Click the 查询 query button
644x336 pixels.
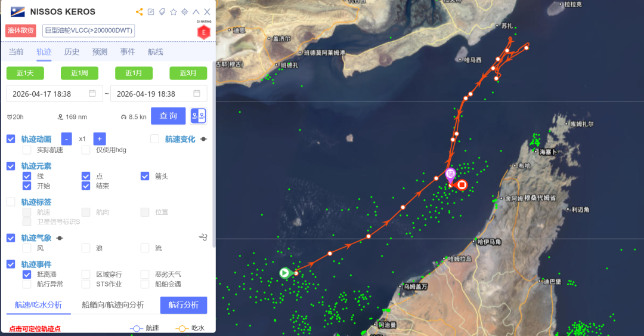(x=168, y=116)
